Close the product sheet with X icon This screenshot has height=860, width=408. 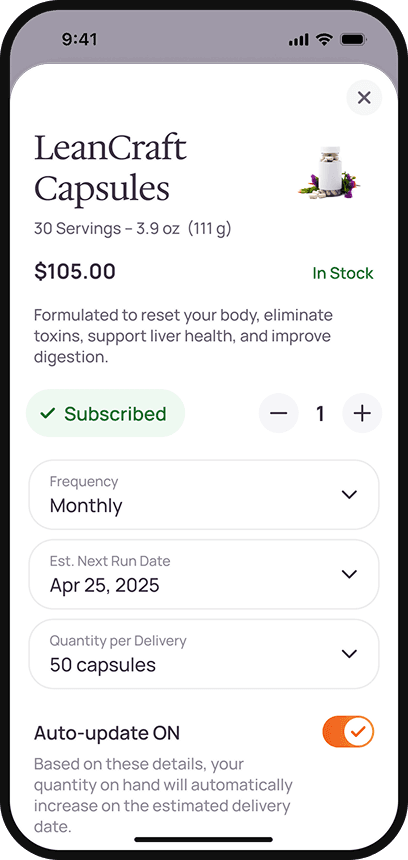point(364,98)
